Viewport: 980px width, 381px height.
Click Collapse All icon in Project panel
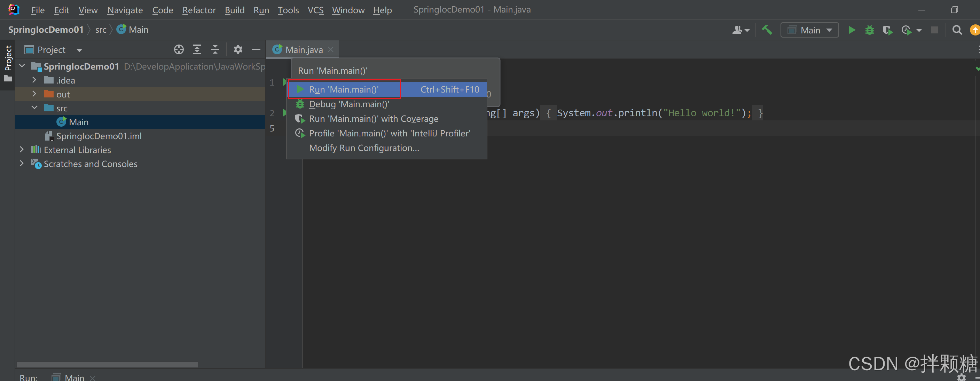215,50
